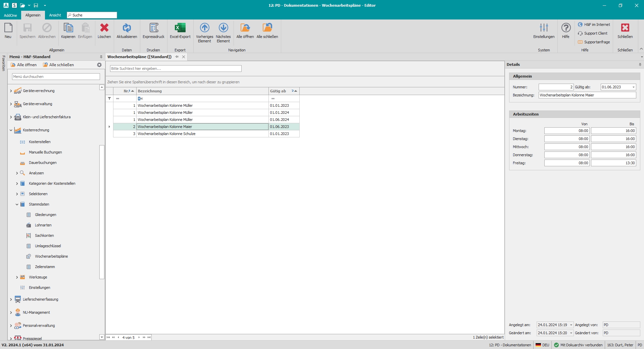The width and height of the screenshot is (644, 349).
Task: Refresh data with the Aktualisieren icon
Action: pos(127,28)
